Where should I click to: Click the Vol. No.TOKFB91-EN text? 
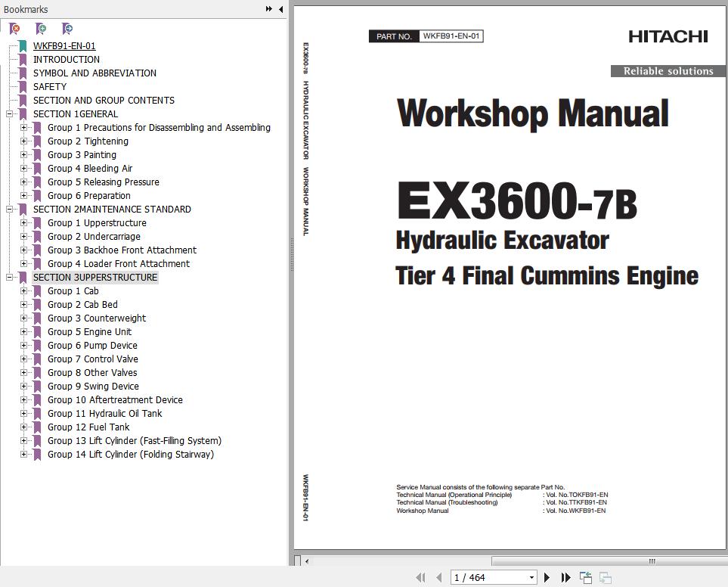pyautogui.click(x=577, y=495)
